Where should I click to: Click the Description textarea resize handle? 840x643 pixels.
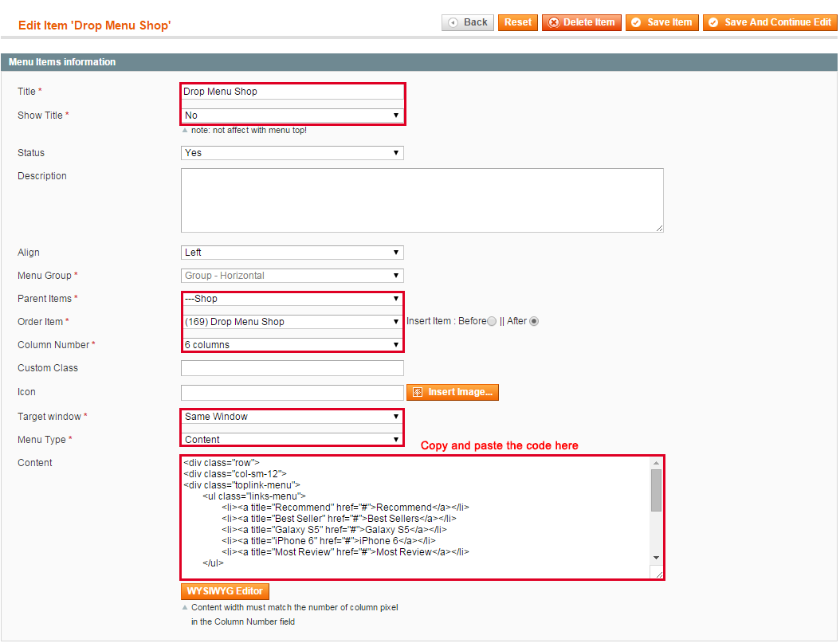click(659, 229)
